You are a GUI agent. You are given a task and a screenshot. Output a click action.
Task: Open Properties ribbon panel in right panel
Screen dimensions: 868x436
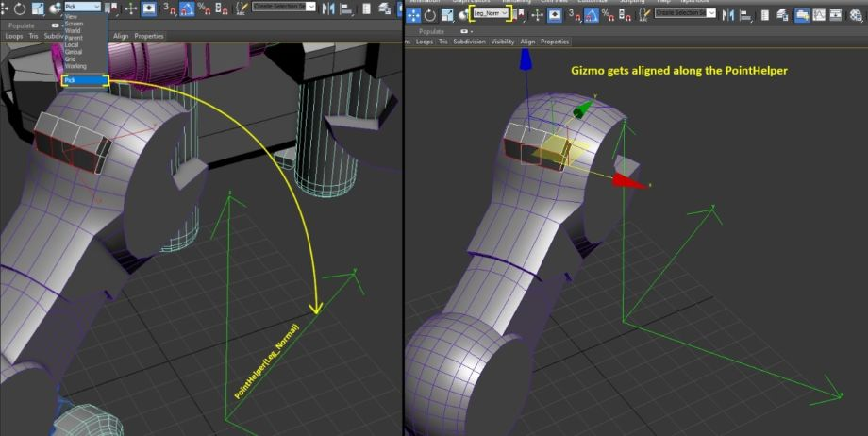(x=555, y=42)
